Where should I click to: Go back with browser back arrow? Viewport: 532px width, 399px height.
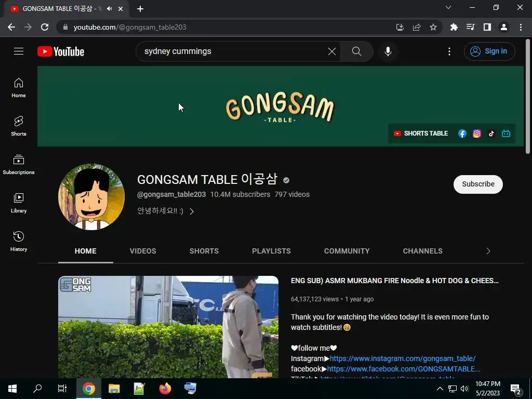pyautogui.click(x=11, y=27)
